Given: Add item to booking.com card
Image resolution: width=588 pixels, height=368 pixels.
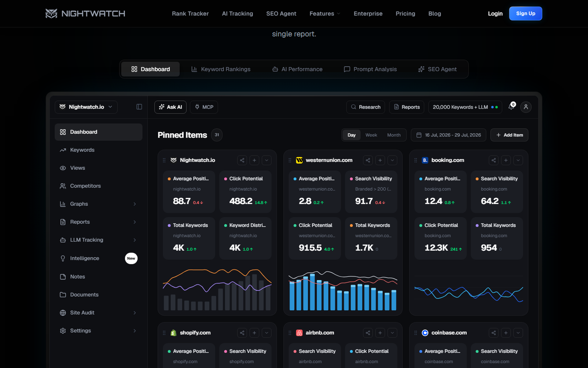Looking at the screenshot, I should [x=506, y=160].
